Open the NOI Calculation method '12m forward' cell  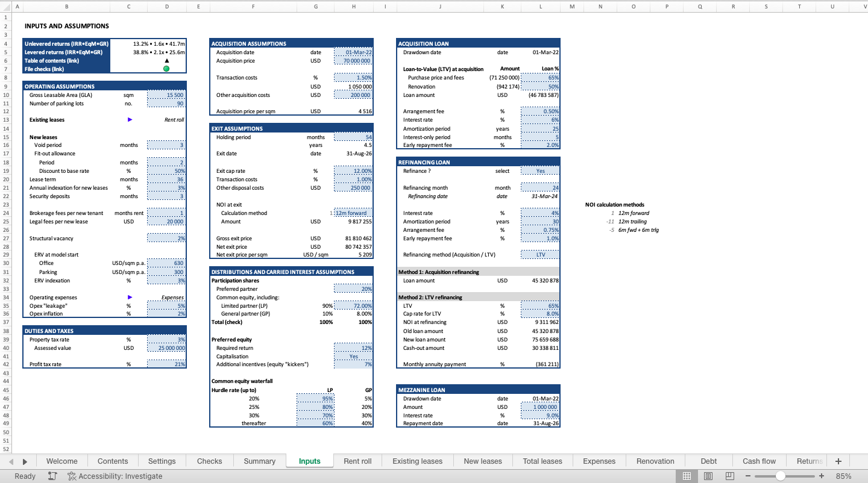(x=353, y=213)
